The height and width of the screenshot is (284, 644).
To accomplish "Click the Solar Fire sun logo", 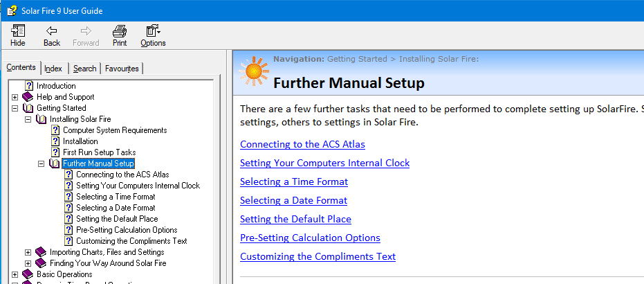I will pos(254,71).
